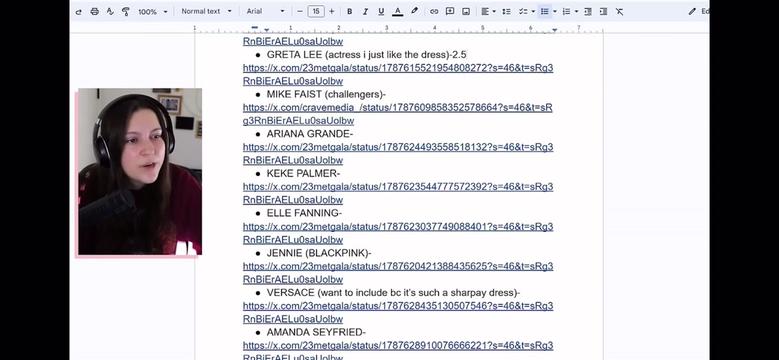
Task: Open the link under KEKE PALMER
Action: tap(398, 193)
